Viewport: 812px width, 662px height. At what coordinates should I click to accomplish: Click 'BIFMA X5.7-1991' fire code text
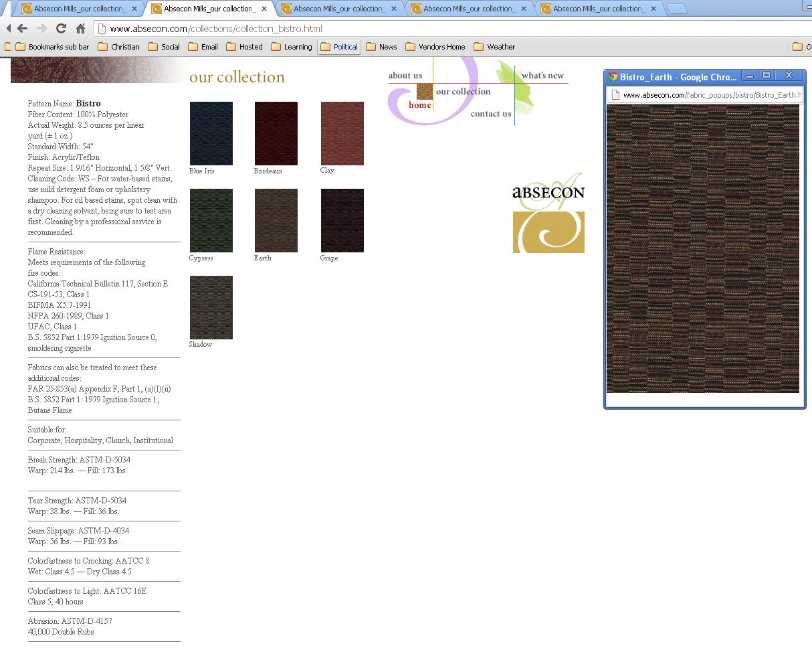60,305
